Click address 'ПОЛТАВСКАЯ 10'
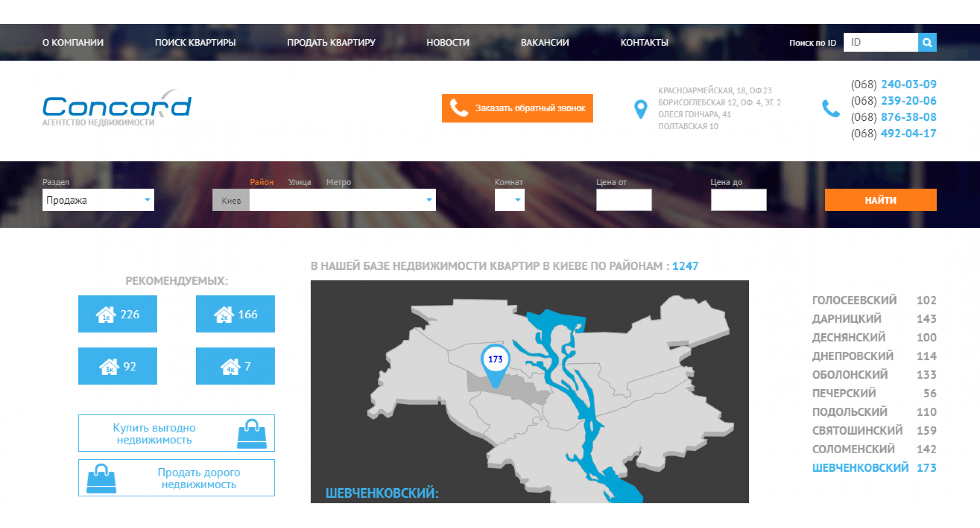980x528 pixels. 688,126
